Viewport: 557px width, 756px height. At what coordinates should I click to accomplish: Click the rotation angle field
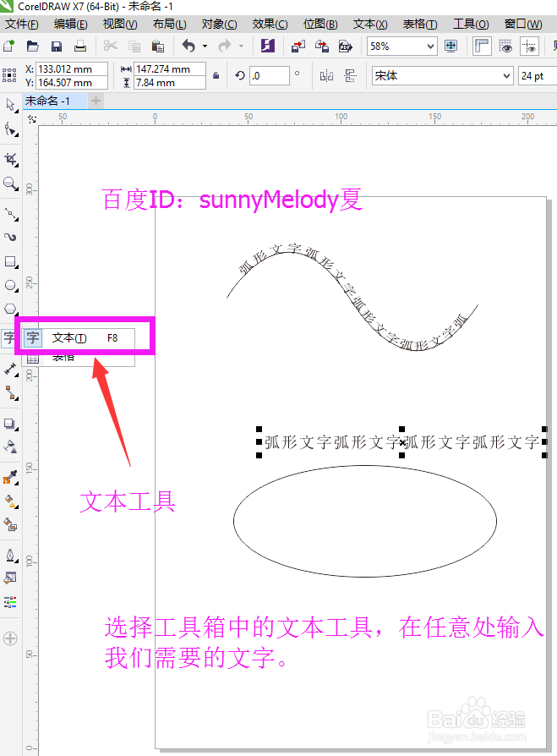pos(270,76)
